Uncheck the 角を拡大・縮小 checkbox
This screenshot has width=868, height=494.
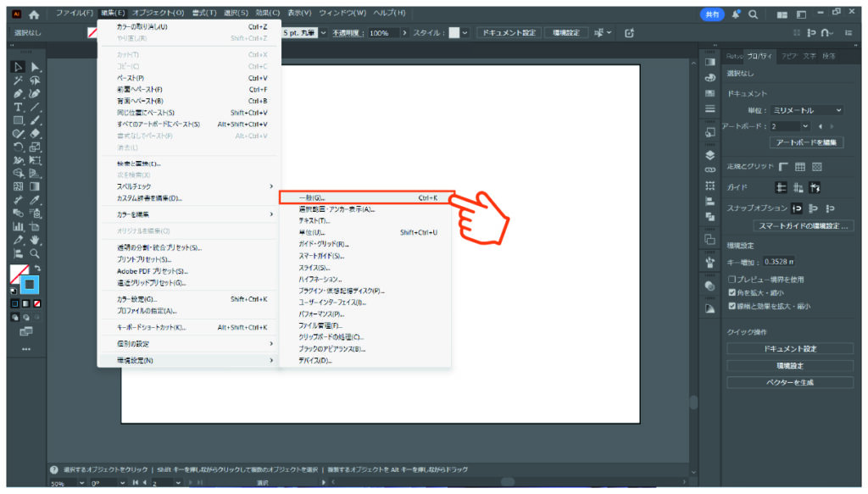(732, 292)
